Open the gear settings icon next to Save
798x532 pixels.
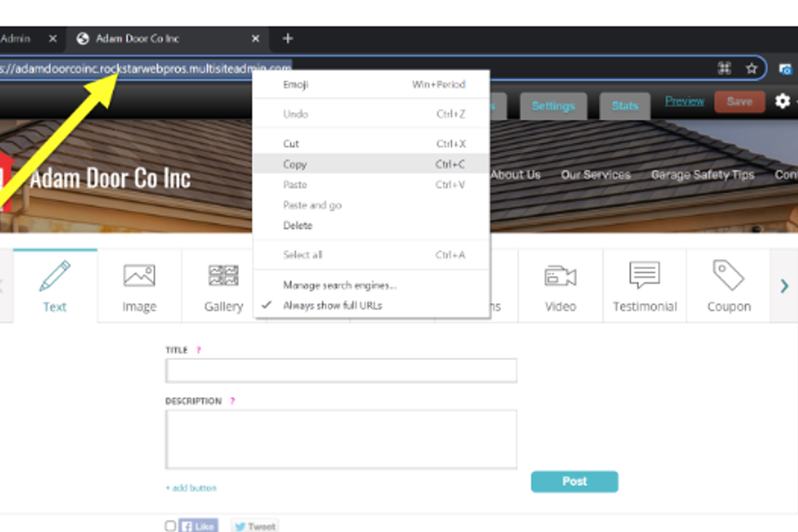point(782,101)
